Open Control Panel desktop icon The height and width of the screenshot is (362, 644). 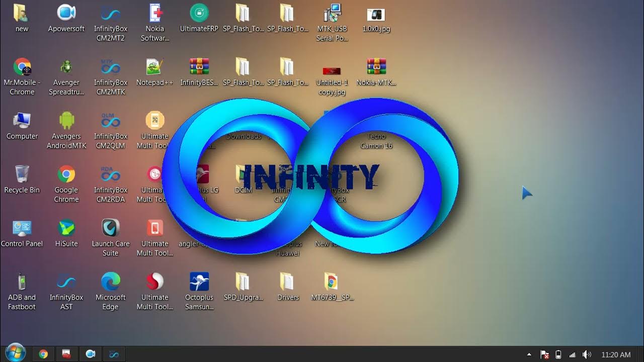point(22,233)
